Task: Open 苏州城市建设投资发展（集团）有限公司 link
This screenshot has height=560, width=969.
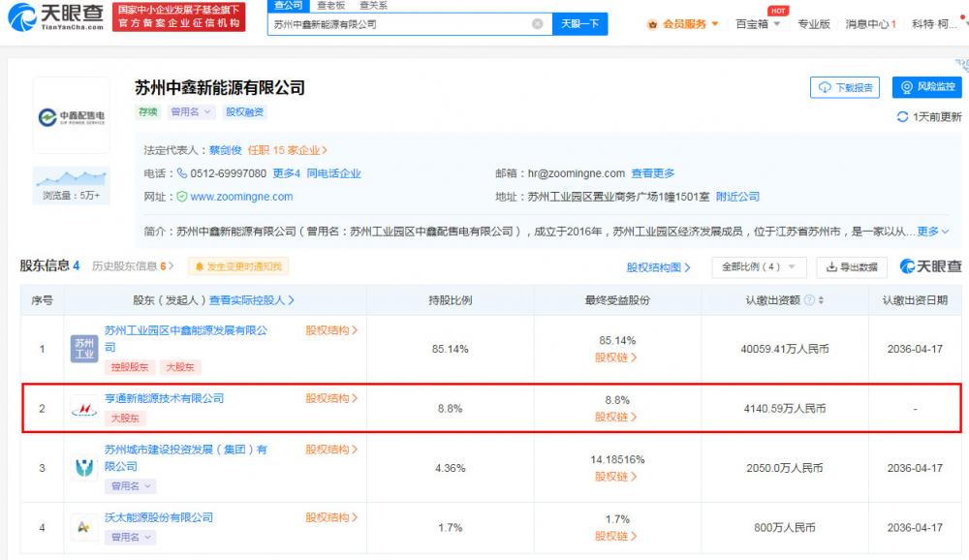Action: [x=185, y=458]
